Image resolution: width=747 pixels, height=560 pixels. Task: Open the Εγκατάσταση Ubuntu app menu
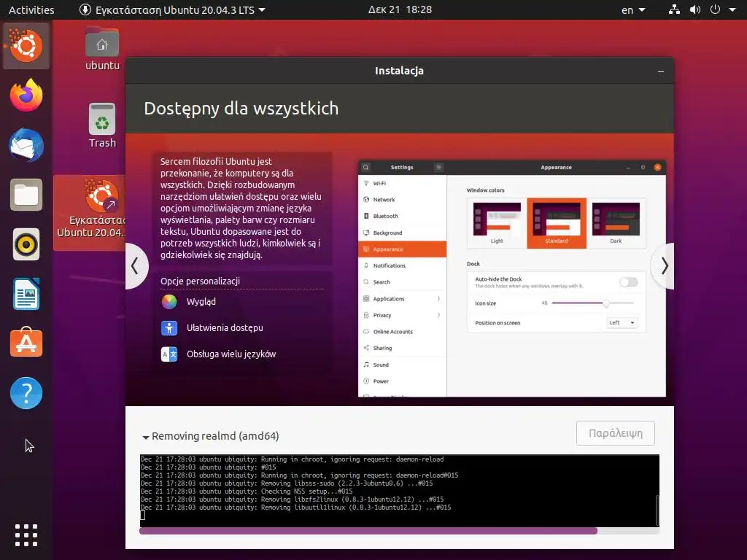(172, 9)
